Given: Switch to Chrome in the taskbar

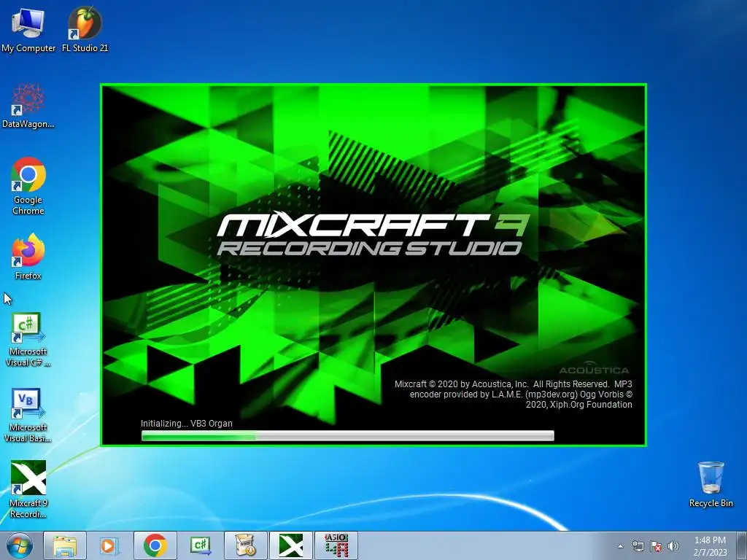Looking at the screenshot, I should [x=155, y=545].
